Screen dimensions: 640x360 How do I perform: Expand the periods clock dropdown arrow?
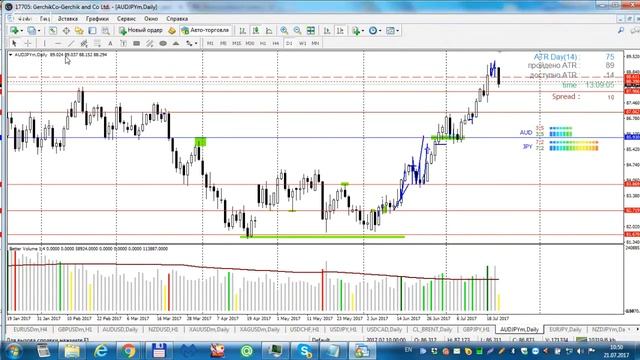[380, 31]
